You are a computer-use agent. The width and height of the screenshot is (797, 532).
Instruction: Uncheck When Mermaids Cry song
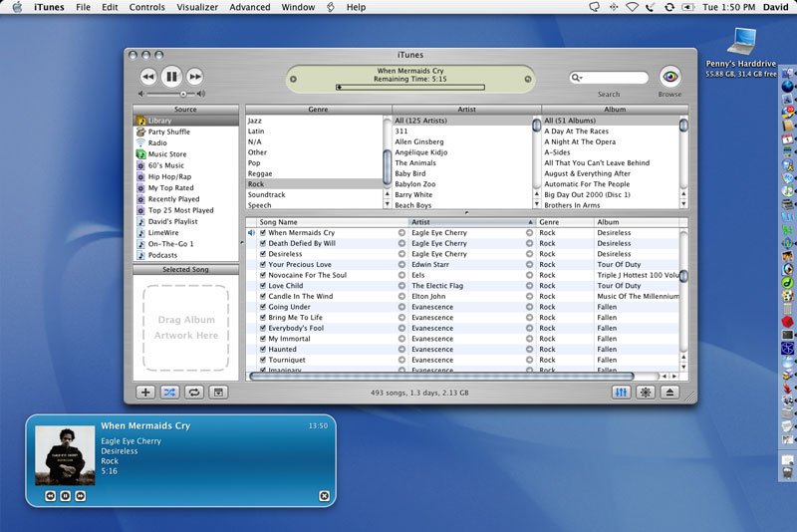pos(263,233)
